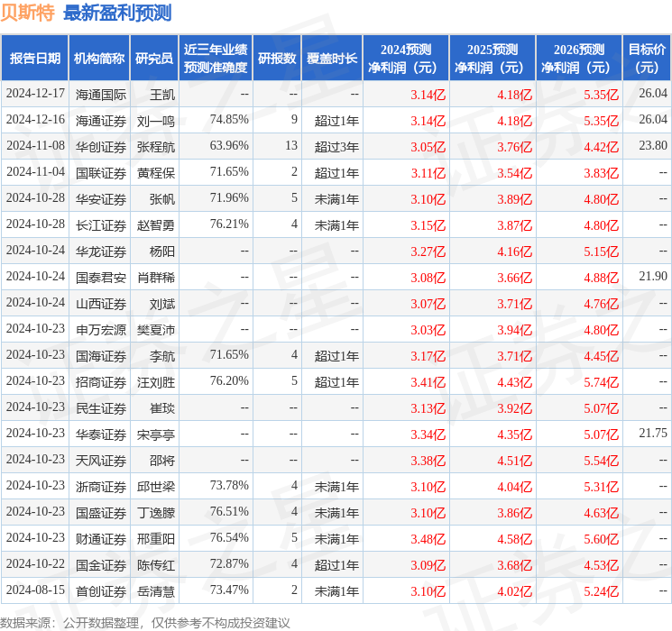
Task: Click researcher name 邢重阳
Action: 156,539
